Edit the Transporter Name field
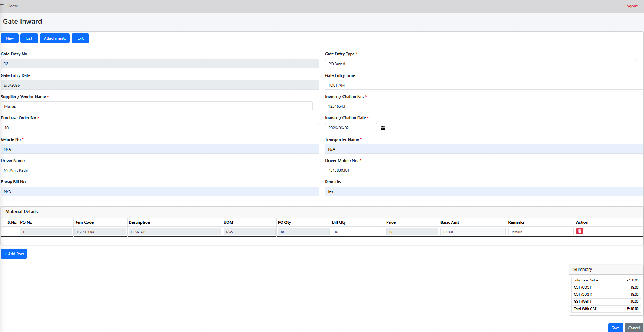 484,149
